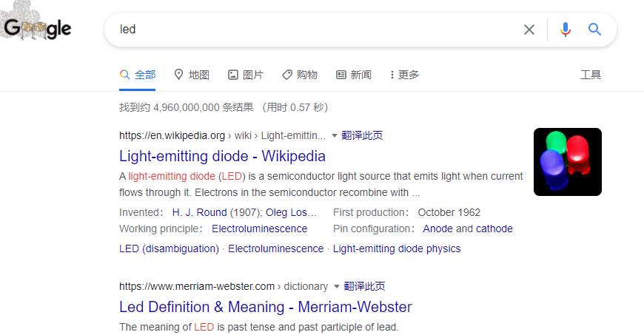This screenshot has width=644, height=335.
Task: Open the 工具 tools menu
Action: coord(591,75)
